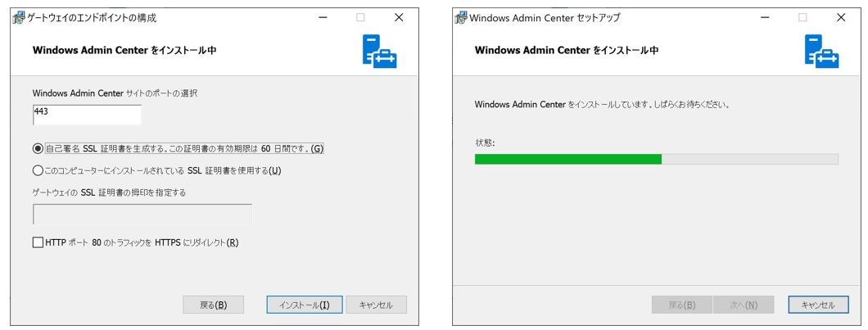
Task: Click the installer icon in the Windows Admin Center setup title bar
Action: [x=460, y=17]
